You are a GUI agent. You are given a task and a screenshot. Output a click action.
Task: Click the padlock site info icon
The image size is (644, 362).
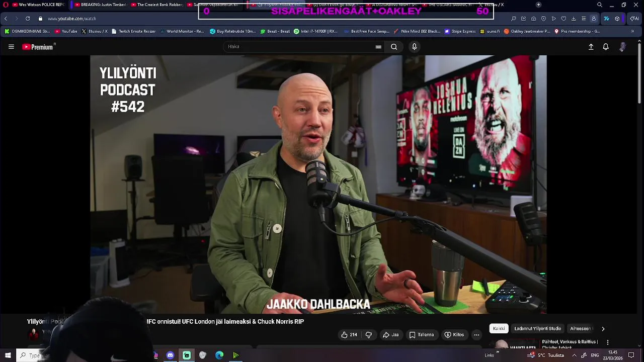pos(40,19)
